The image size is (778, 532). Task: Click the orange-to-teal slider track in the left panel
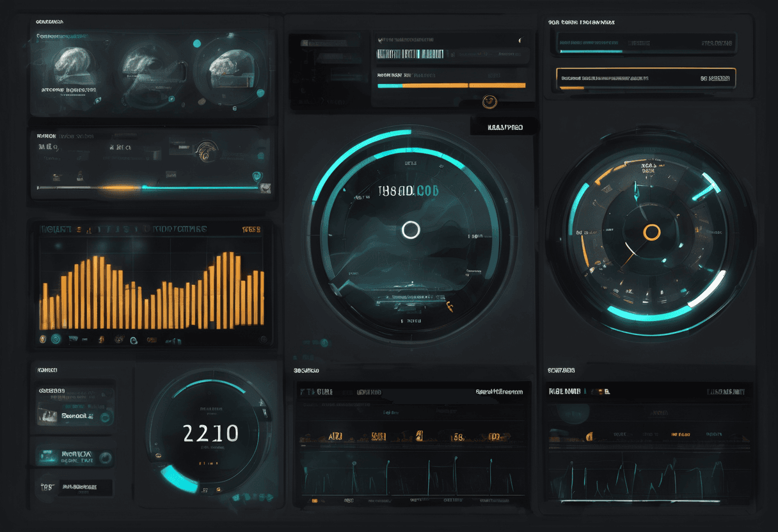pyautogui.click(x=148, y=188)
